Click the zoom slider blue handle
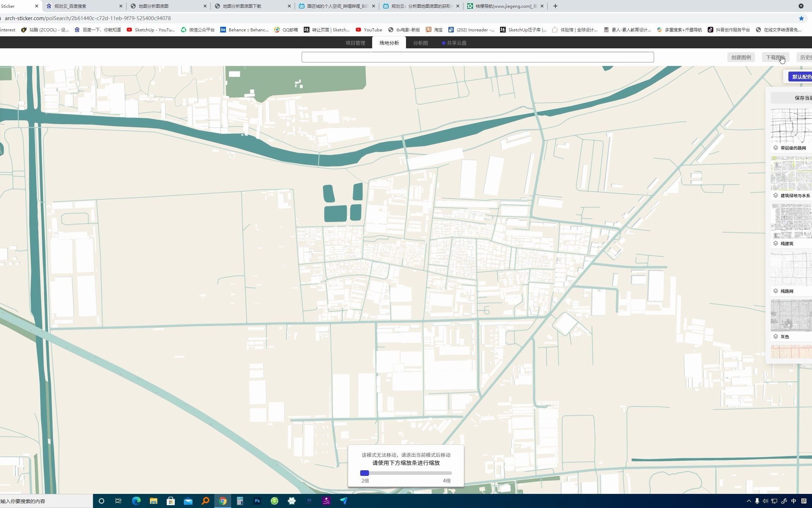 (364, 473)
